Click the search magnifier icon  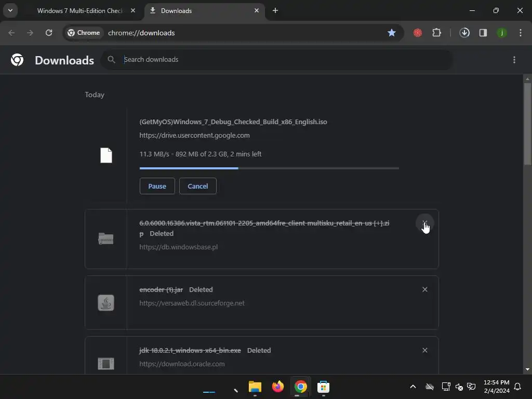click(x=111, y=59)
